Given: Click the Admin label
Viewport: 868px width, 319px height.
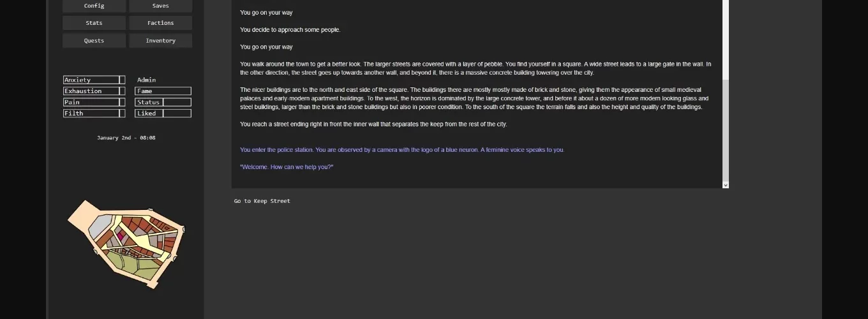Looking at the screenshot, I should pos(146,80).
